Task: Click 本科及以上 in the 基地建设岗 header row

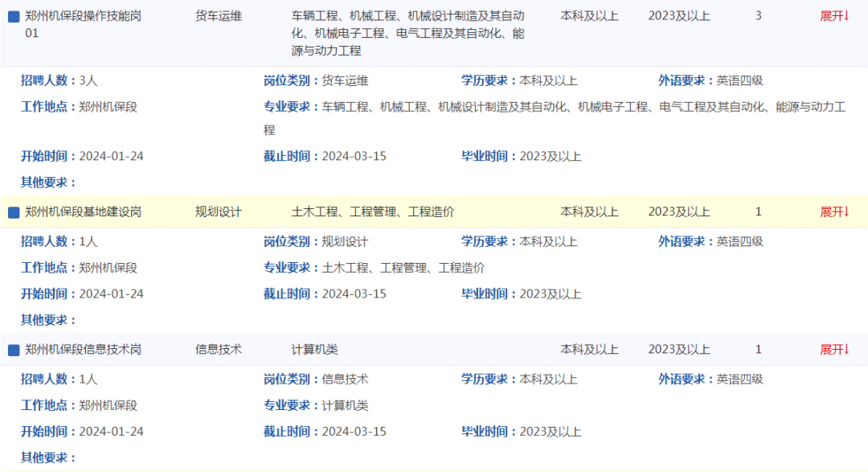Action: tap(590, 211)
